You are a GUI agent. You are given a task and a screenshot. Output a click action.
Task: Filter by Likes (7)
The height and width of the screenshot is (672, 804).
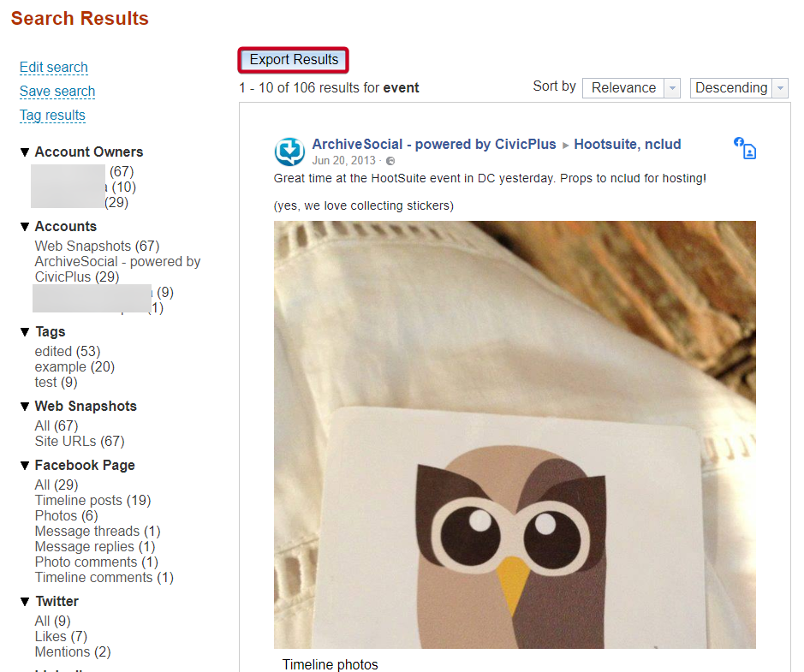click(x=61, y=637)
